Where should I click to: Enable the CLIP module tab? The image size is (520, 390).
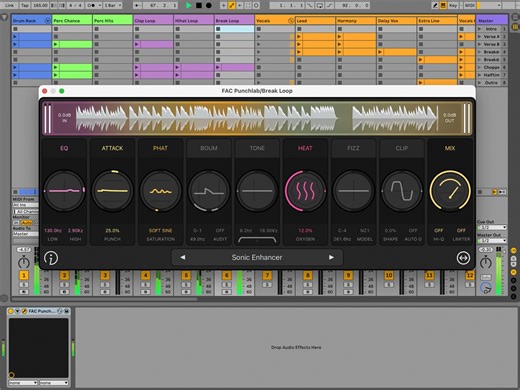[402, 148]
